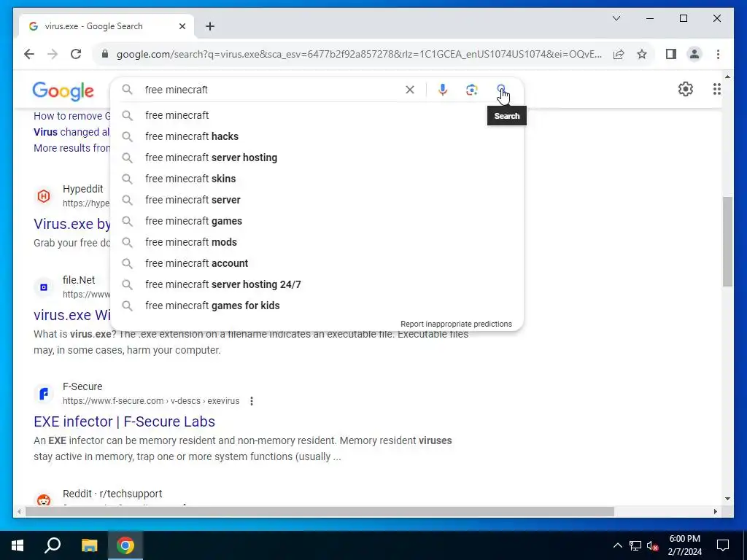Open the file.Net favicon result
Viewport: 747px width, 560px height.
44,287
